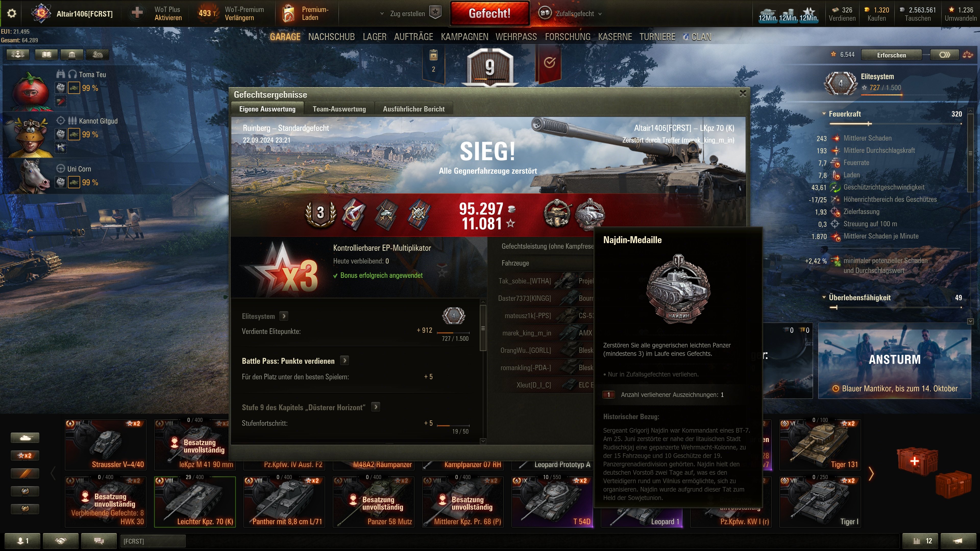Click the vehicle comparison scales icon
Screen dimensions: 980x551
[968, 55]
